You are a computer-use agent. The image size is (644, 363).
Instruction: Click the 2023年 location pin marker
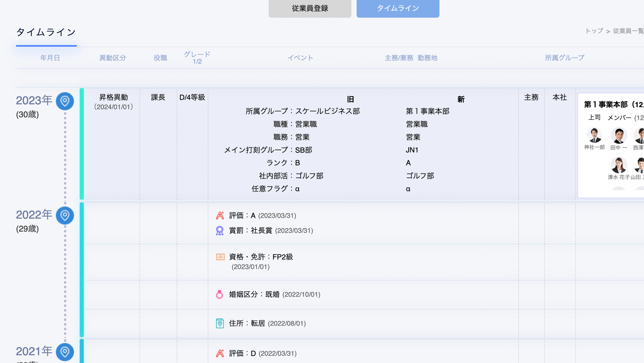tap(65, 101)
